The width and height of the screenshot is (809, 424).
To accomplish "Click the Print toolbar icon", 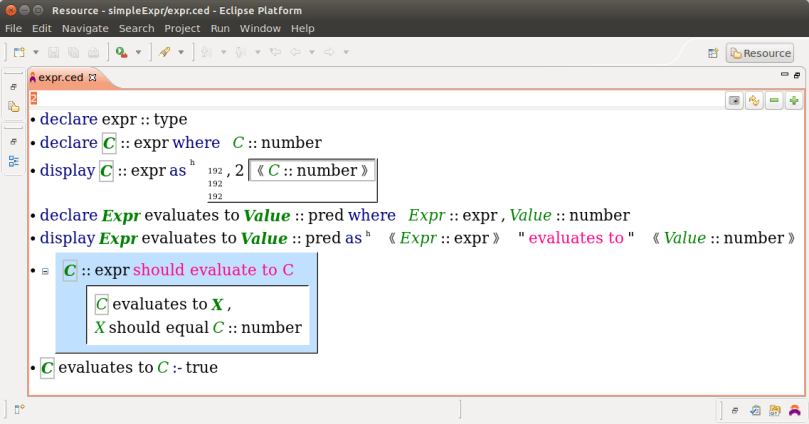I will pyautogui.click(x=92, y=52).
